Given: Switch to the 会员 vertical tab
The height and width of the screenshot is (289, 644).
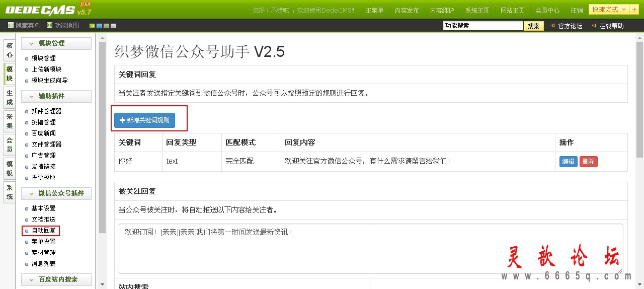Looking at the screenshot, I should coord(10,144).
